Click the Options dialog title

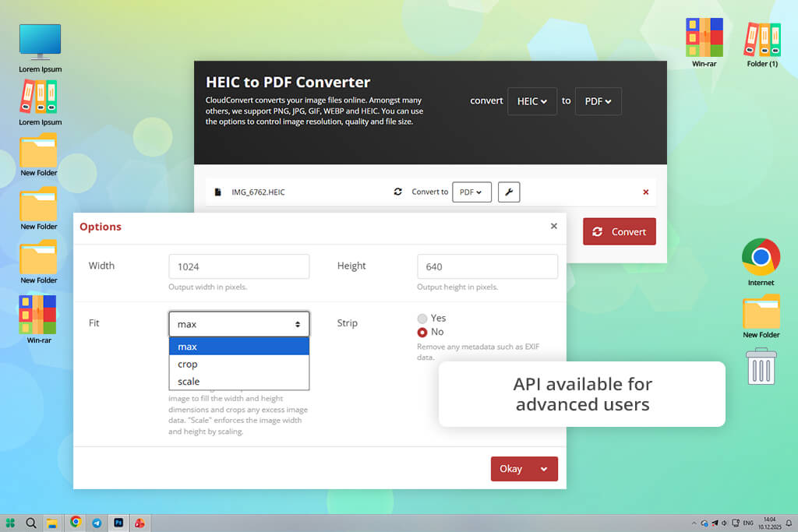(x=101, y=227)
